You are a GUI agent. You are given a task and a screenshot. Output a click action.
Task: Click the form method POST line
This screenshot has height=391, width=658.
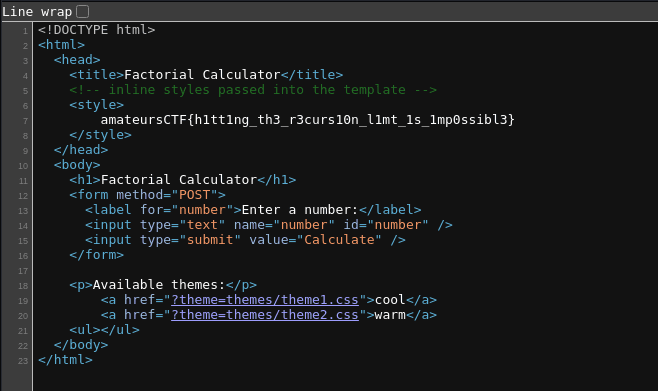[148, 195]
